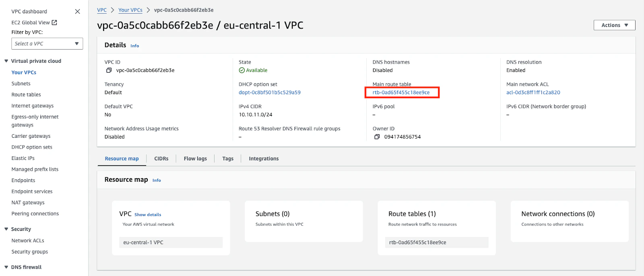Open EC2 Global View external link icon
644x276 pixels.
tap(54, 23)
